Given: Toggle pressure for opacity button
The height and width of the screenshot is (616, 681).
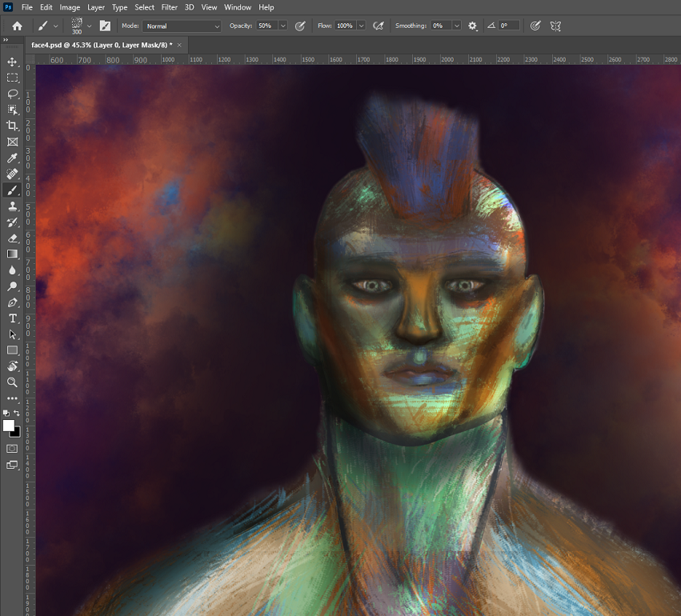Looking at the screenshot, I should point(300,26).
